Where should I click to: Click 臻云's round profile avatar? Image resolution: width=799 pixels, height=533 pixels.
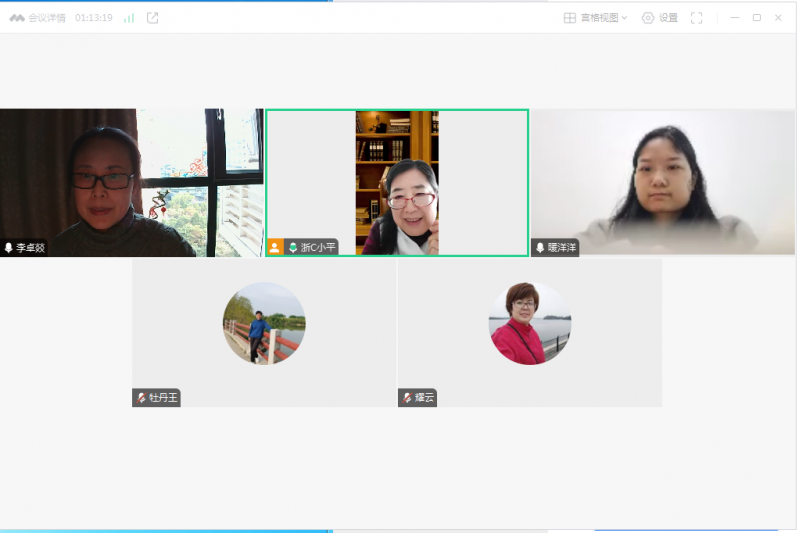[x=530, y=323]
